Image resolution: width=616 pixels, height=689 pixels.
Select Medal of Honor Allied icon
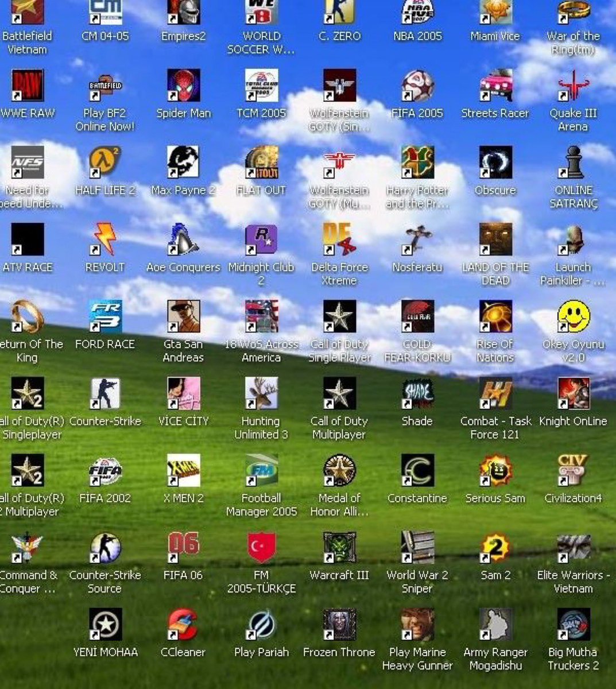click(x=339, y=470)
